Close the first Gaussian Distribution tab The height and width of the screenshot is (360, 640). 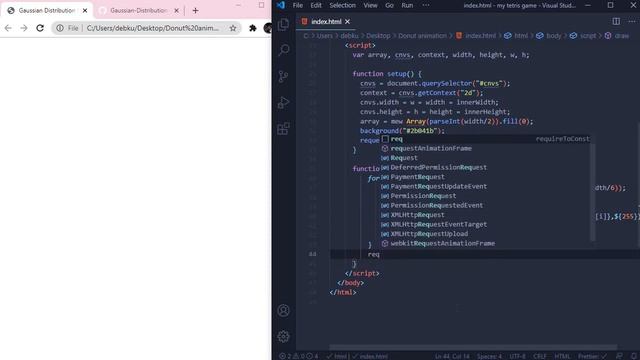click(x=85, y=11)
